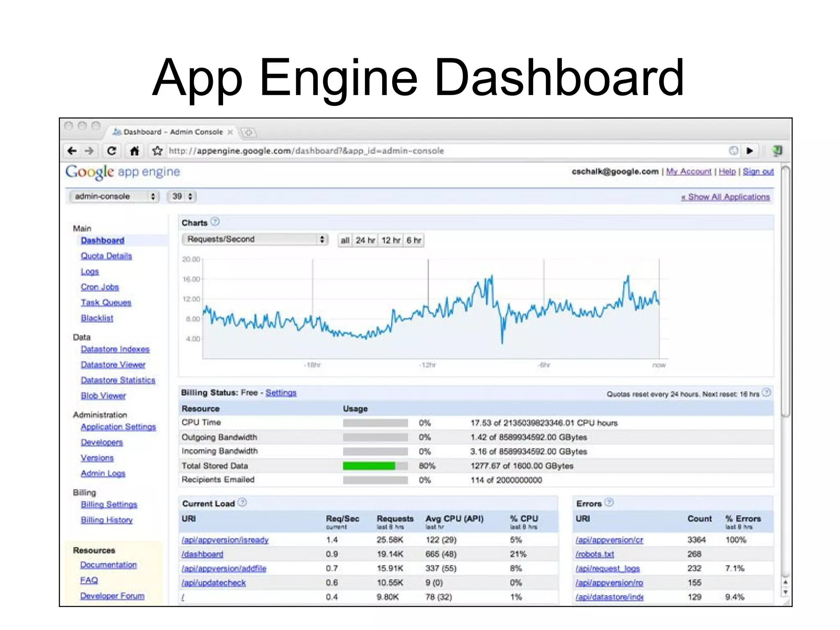The height and width of the screenshot is (630, 840).
Task: Open Admin Logs link
Action: pos(103,474)
